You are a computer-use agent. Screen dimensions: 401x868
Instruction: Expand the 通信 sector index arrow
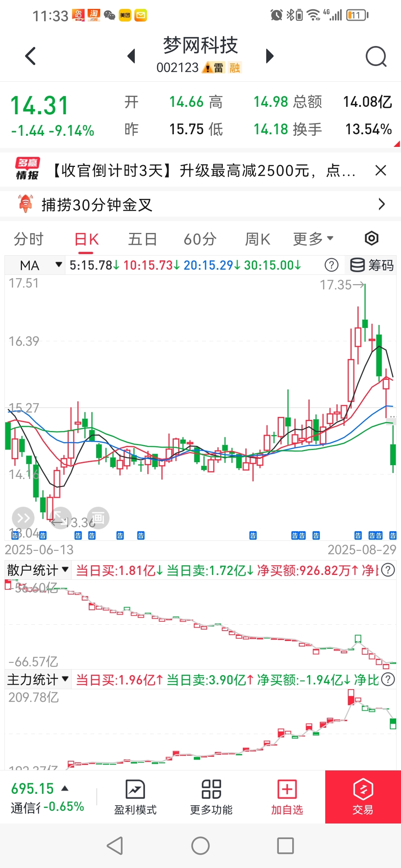[65, 788]
